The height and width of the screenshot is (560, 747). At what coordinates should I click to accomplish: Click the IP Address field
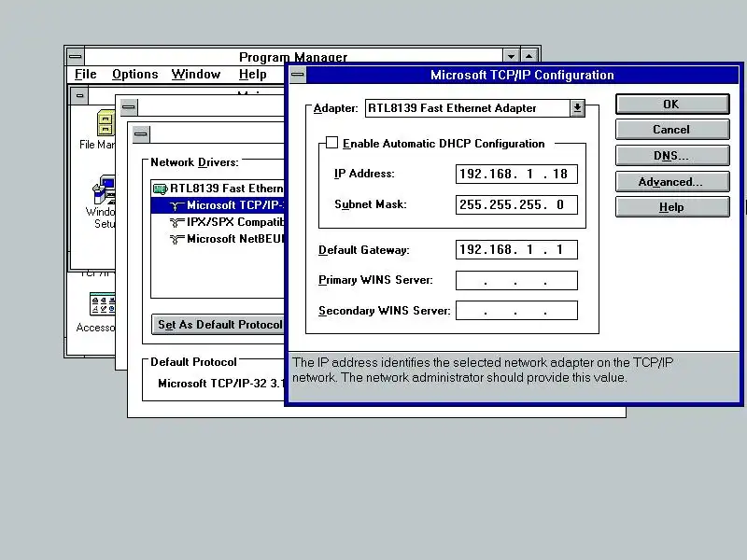pyautogui.click(x=516, y=174)
